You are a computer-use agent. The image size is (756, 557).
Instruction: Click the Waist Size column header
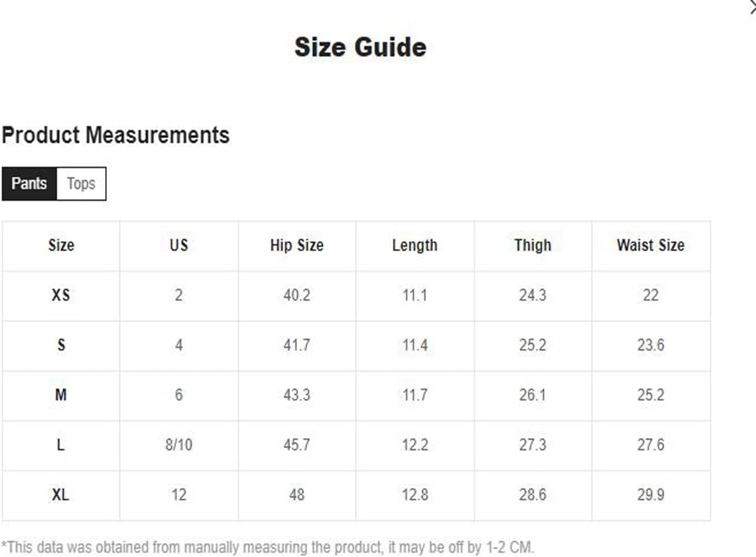click(x=650, y=245)
